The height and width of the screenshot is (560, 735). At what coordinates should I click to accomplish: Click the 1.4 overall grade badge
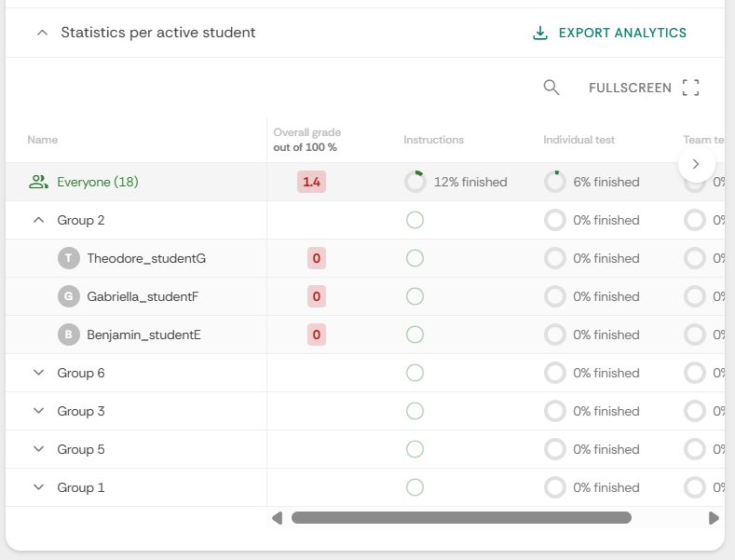click(x=311, y=182)
